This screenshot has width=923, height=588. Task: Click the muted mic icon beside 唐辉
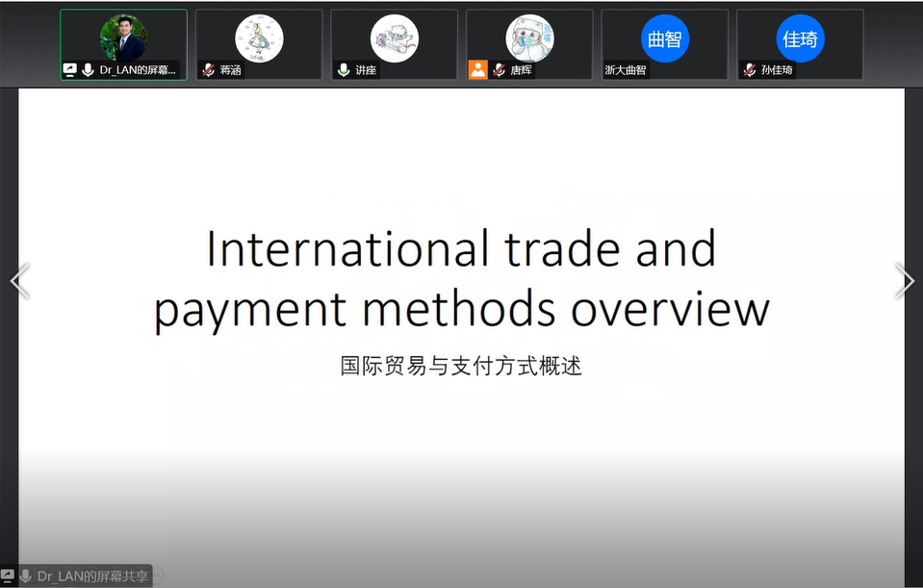(500, 70)
